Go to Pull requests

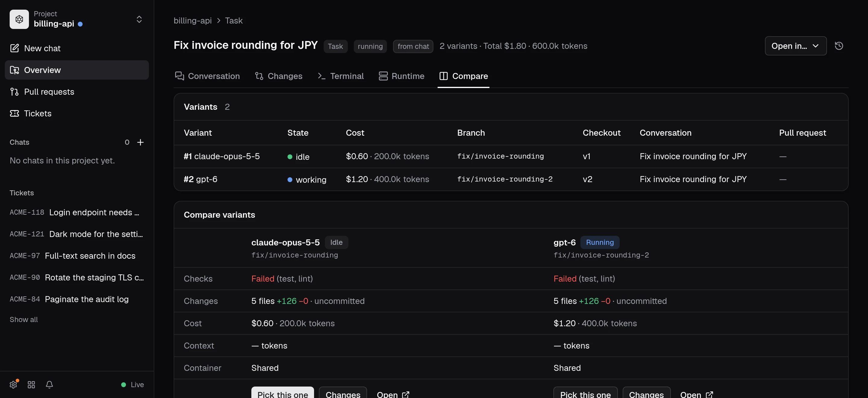click(x=77, y=92)
